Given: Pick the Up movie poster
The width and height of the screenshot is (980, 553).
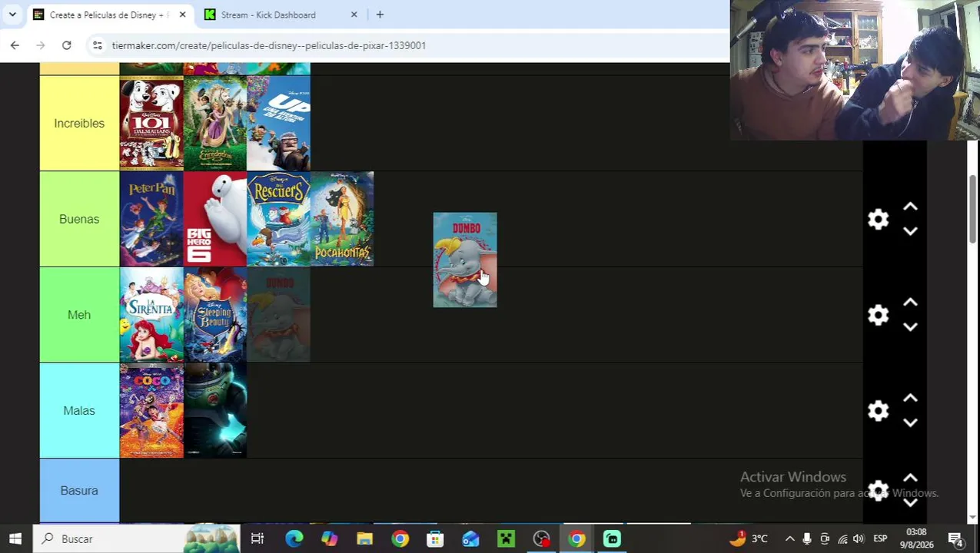Looking at the screenshot, I should pos(278,123).
